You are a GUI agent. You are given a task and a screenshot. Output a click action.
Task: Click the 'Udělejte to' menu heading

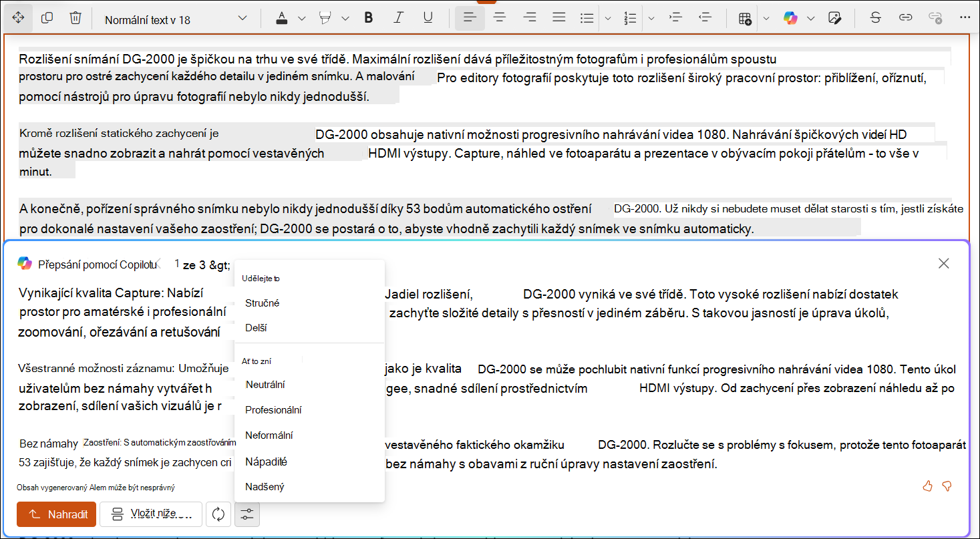pos(261,279)
